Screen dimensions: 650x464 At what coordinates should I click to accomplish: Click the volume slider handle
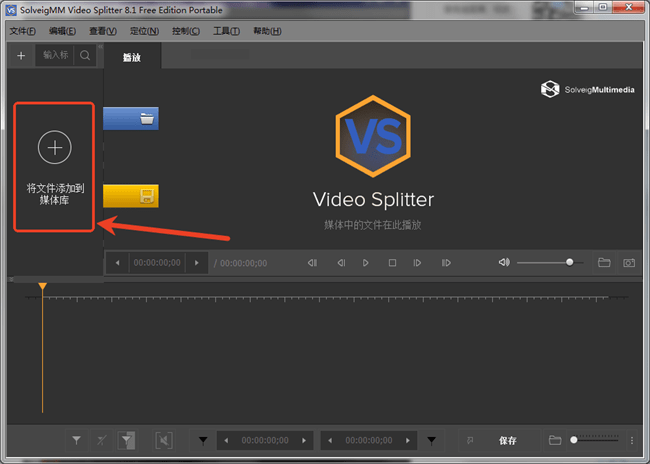click(570, 262)
